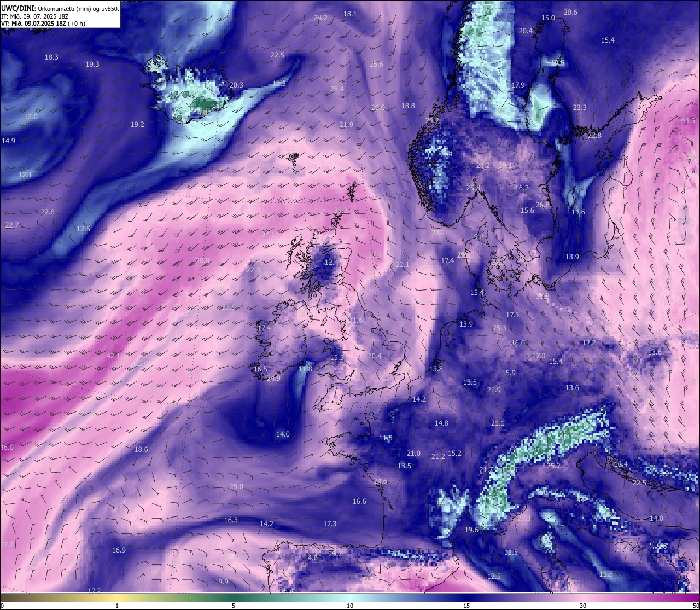This screenshot has height=610, width=700.
Task: Click the 19.8 map value
Action: (477, 236)
